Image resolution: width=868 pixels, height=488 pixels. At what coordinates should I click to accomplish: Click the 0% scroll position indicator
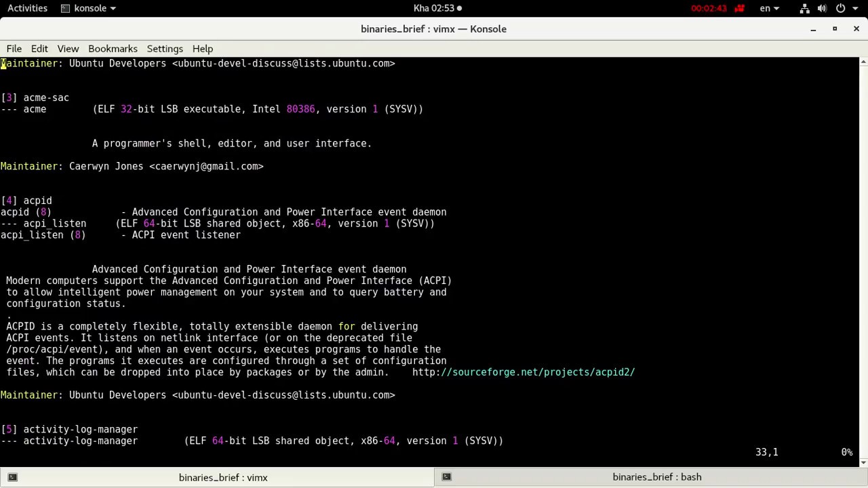[846, 452]
